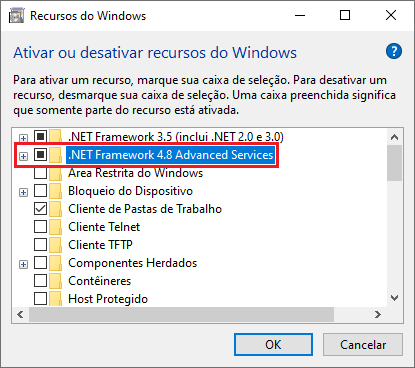Screen dimensions: 415x368
Task: Check the Área Restrita do Windows checkbox
Action: tap(40, 173)
